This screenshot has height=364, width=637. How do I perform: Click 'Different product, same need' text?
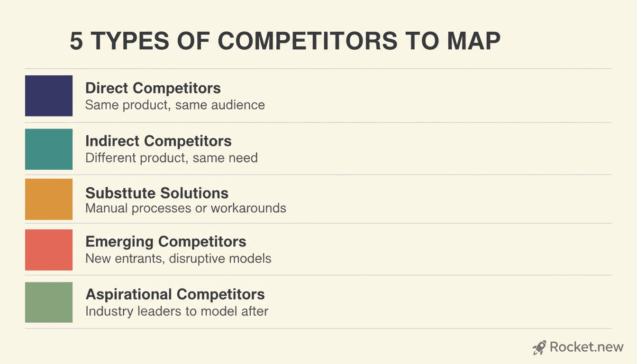point(172,158)
